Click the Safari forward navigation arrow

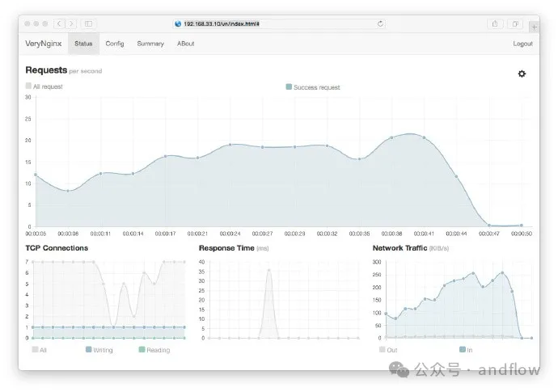point(71,23)
